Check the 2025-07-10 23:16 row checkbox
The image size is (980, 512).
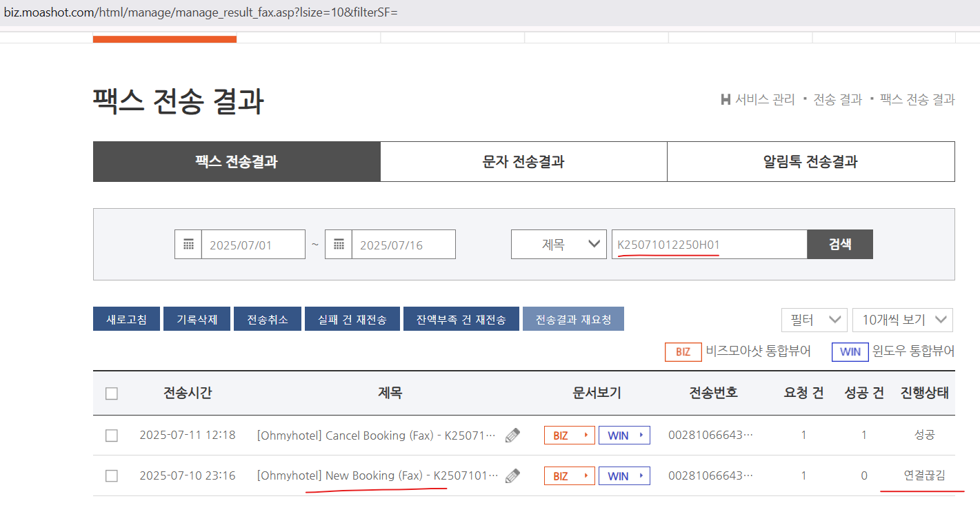(112, 475)
